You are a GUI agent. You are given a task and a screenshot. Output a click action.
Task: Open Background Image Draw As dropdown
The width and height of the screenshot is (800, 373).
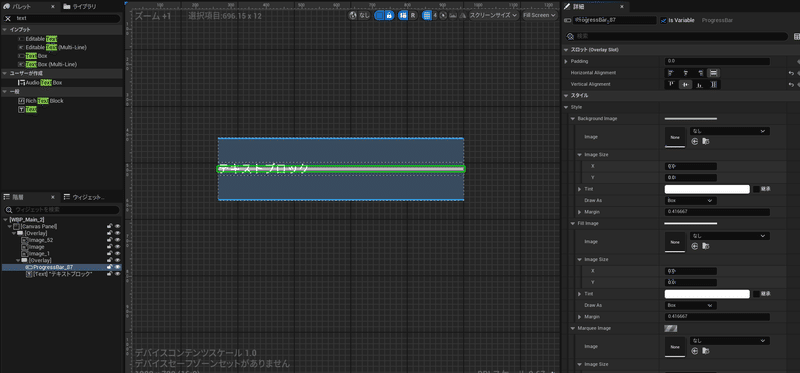pos(691,201)
